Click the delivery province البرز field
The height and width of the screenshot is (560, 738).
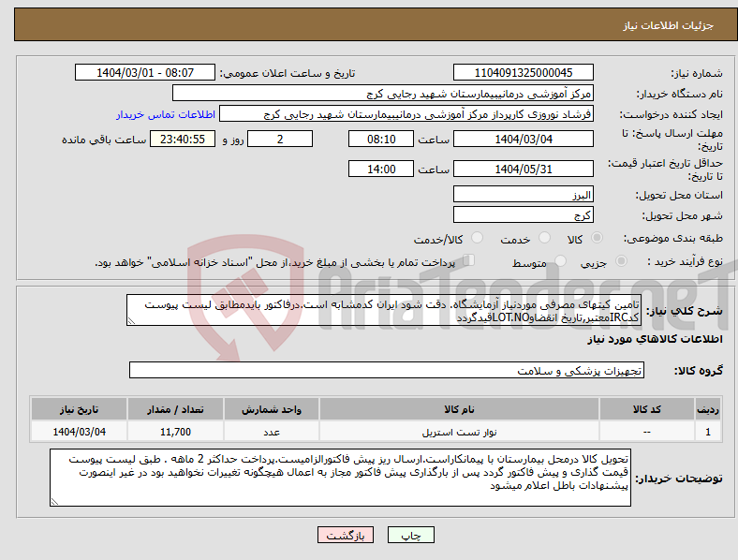point(523,195)
